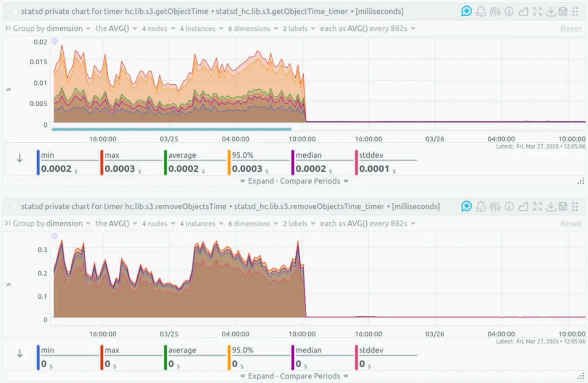Open the Netdata Assistant on the getObjectTime chart

(466, 12)
